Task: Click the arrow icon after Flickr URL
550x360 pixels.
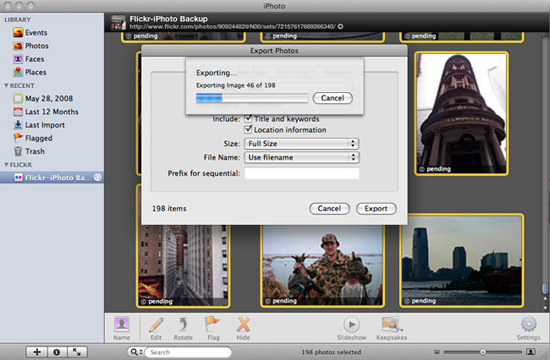Action: [340, 27]
